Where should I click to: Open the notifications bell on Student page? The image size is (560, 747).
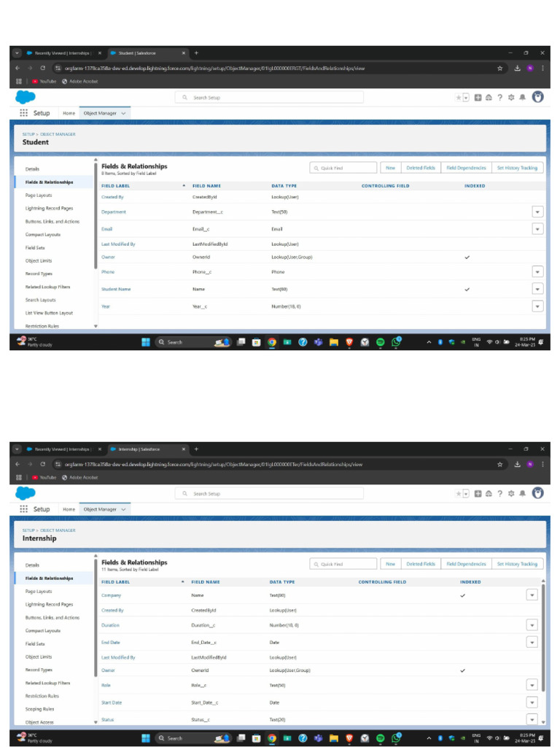coord(522,97)
